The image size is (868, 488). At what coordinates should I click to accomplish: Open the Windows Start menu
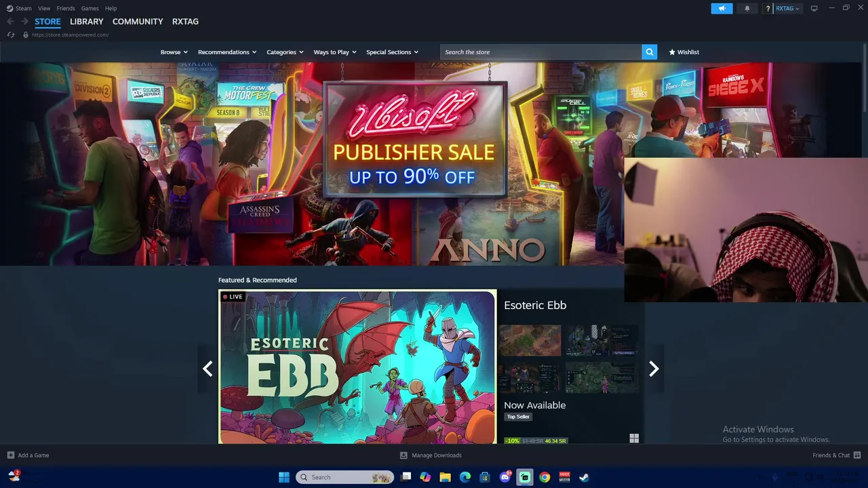284,477
